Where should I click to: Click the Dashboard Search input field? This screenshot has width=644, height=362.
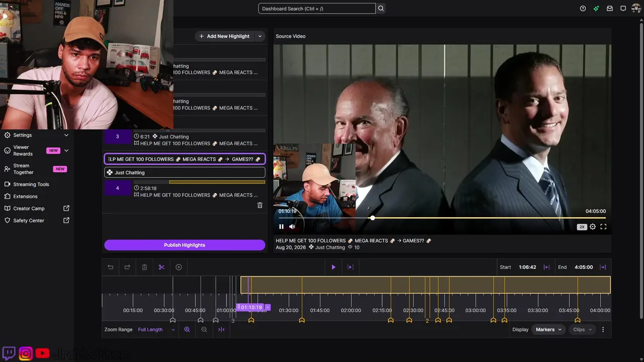pyautogui.click(x=316, y=9)
